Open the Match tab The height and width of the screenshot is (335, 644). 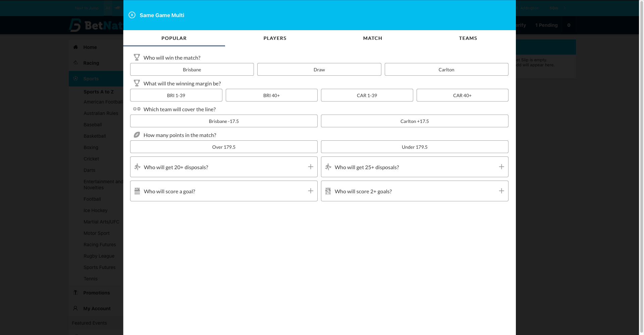[x=372, y=38]
